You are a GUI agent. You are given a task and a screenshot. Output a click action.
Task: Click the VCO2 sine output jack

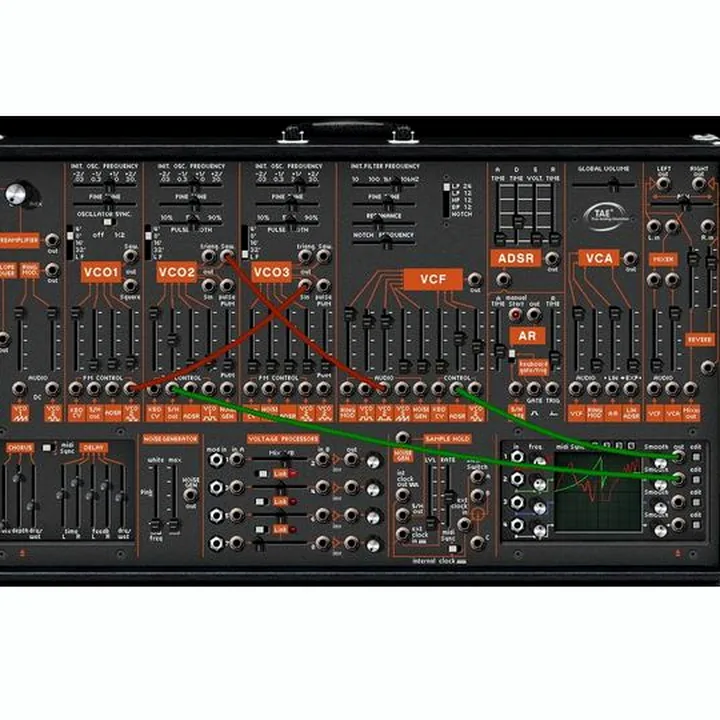coord(209,285)
